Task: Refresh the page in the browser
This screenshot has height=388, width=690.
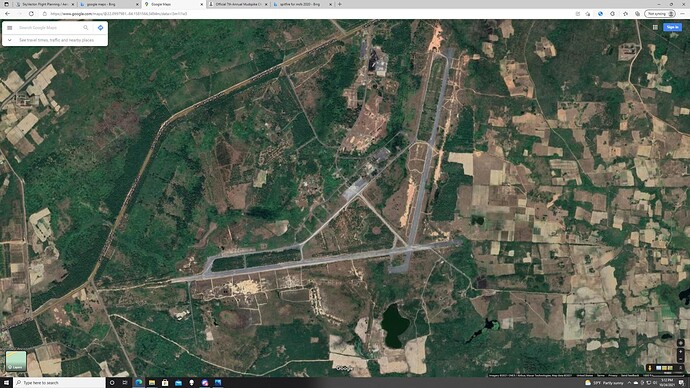Action: [31, 14]
